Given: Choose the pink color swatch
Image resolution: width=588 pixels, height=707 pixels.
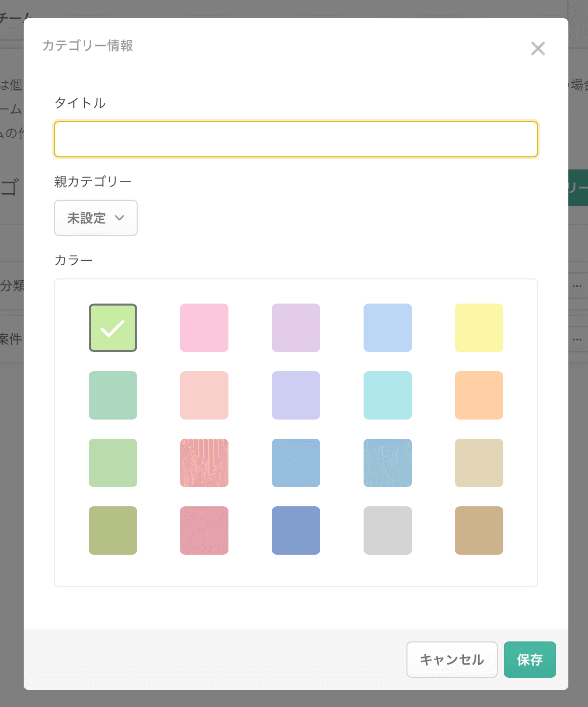Looking at the screenshot, I should (x=204, y=328).
